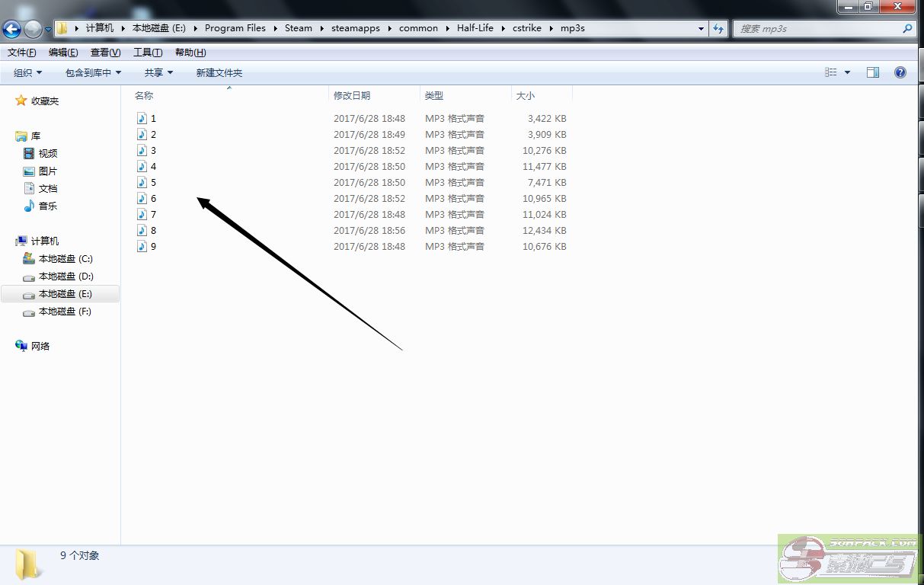
Task: Click Steam in address path
Action: (x=299, y=28)
